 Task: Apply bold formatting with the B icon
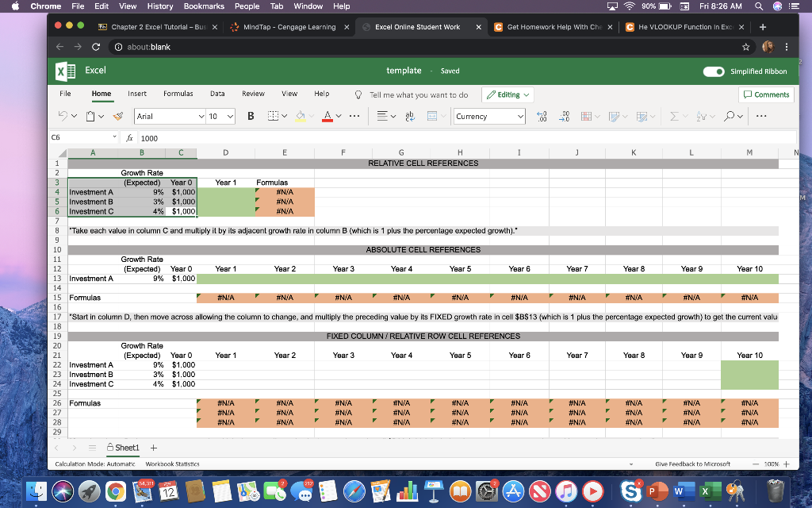click(x=251, y=116)
